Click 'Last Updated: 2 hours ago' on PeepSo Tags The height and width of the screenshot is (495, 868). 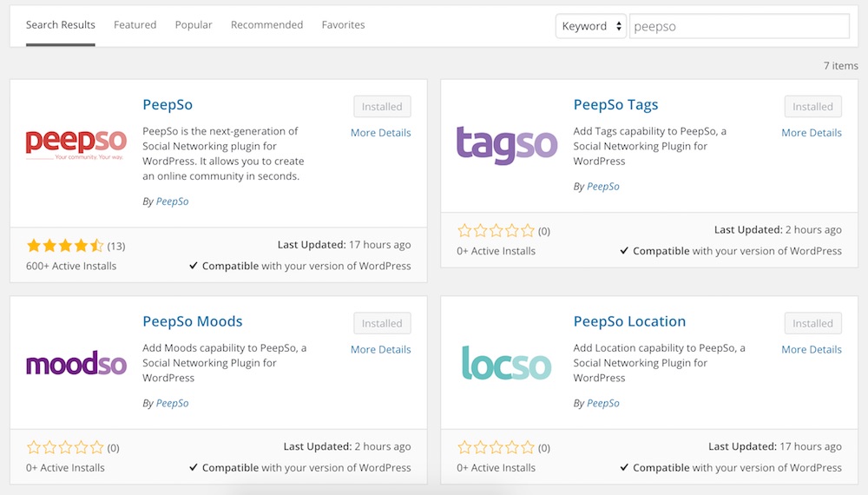click(778, 230)
